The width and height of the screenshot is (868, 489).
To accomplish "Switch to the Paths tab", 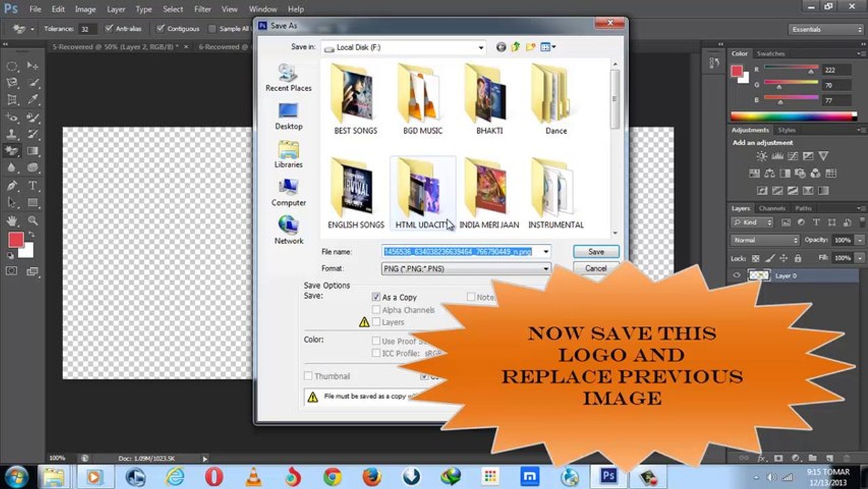I will [x=803, y=209].
